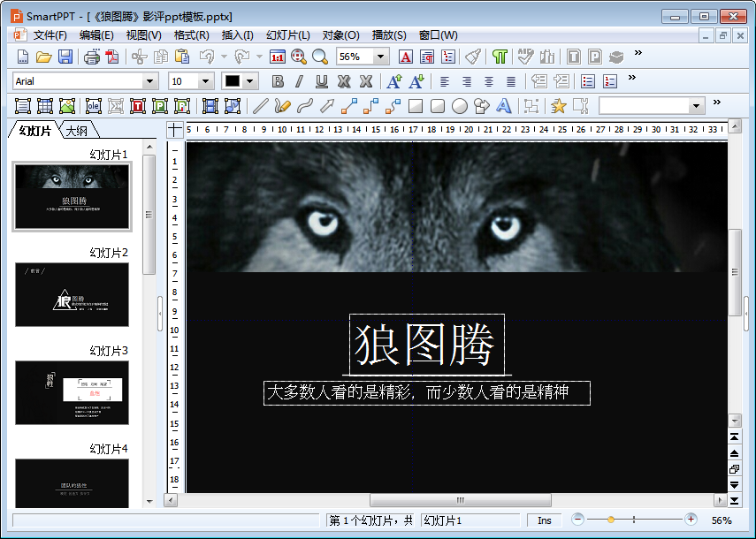Run spell check with the checkmark icon
This screenshot has height=539, width=756.
click(x=525, y=57)
